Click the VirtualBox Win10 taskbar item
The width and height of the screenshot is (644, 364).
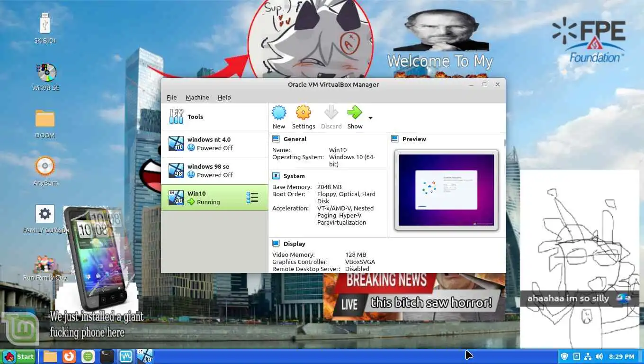click(x=145, y=356)
